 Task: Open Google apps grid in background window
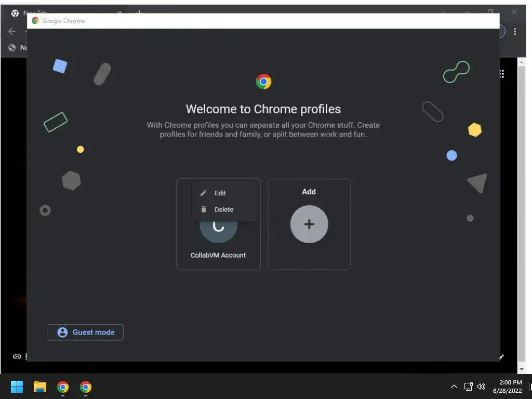click(x=501, y=74)
